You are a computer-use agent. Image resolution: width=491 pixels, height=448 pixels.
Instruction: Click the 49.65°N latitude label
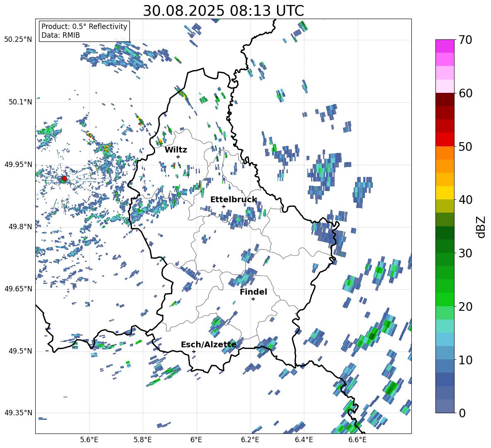pyautogui.click(x=18, y=288)
